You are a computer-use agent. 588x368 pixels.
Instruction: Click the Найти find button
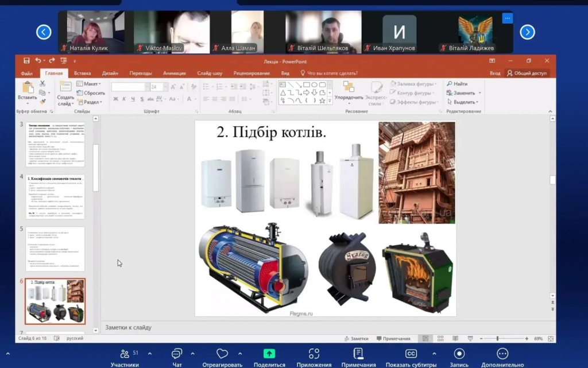(x=458, y=84)
